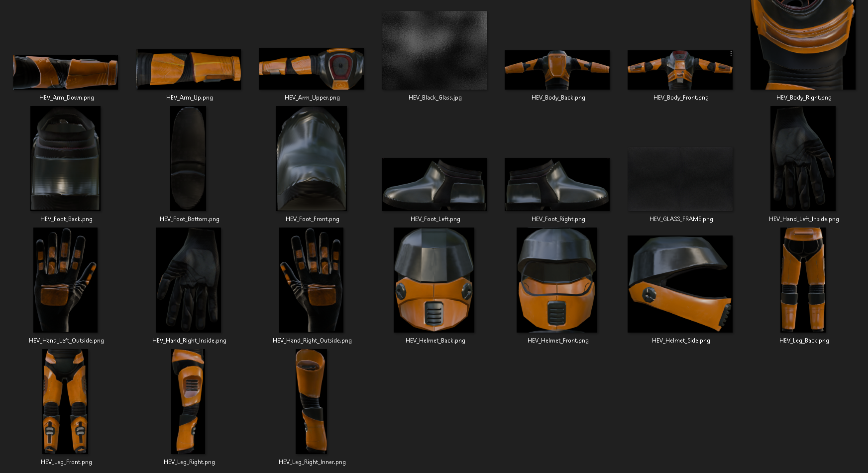Select the HEV_Leg_Front.png thumbnail

[x=65, y=401]
